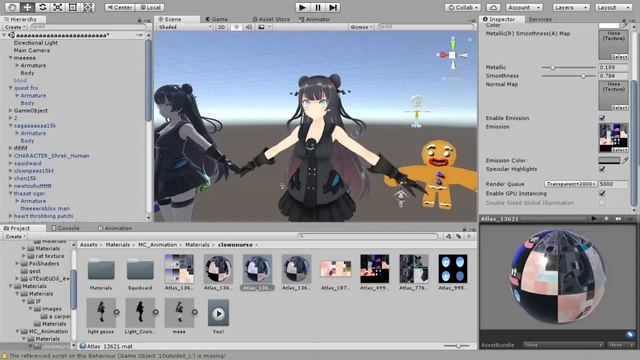Click the Assets breadcrumb link
The height and width of the screenshot is (360, 640).
(x=89, y=245)
